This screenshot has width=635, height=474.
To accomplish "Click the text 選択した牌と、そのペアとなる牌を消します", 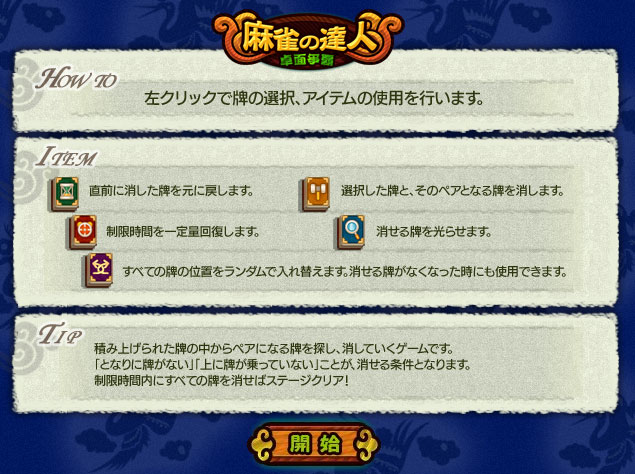I will click(452, 190).
